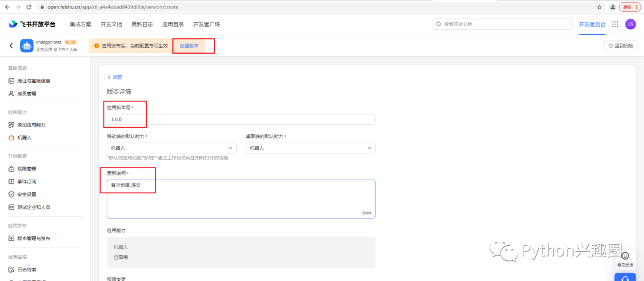Reload the page with browser refresh icon
This screenshot has height=281, width=644.
pos(29,7)
